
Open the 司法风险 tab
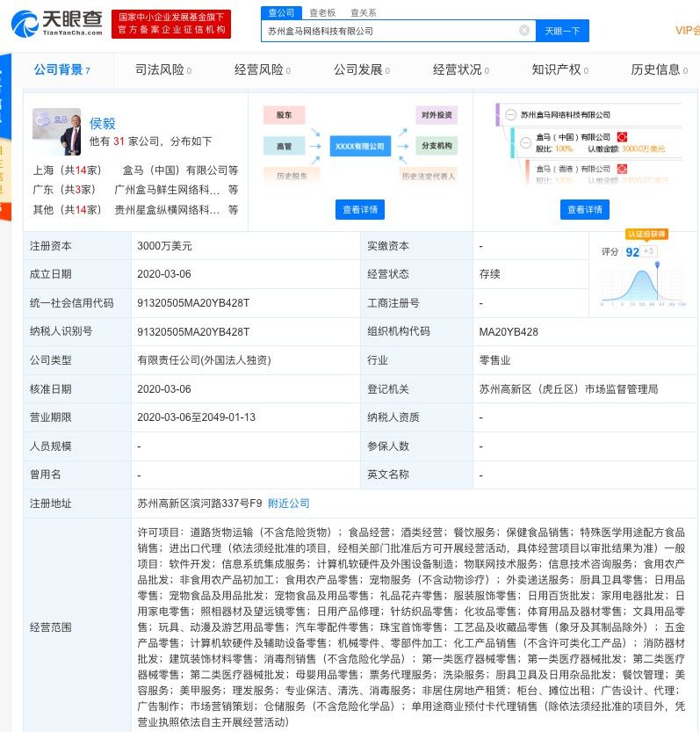click(x=162, y=70)
